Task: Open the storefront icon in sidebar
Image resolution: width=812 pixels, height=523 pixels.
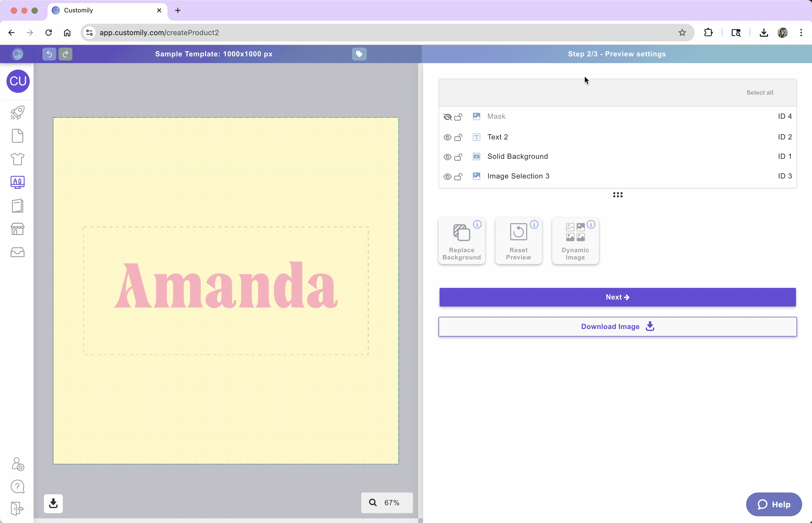Action: tap(18, 229)
